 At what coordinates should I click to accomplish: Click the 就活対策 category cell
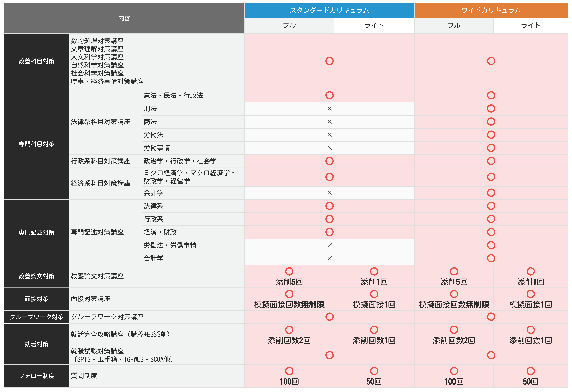click(x=36, y=344)
